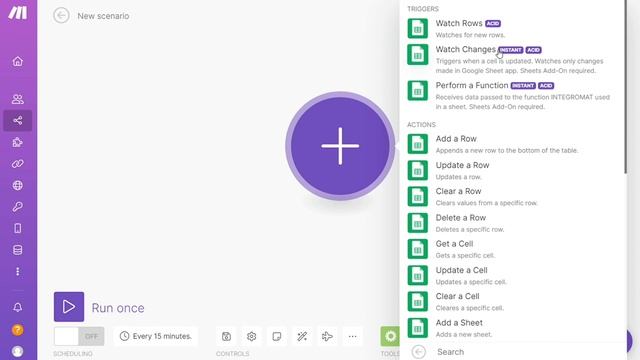Go back using the arrow beside New scenario
Image resolution: width=640 pixels, height=360 pixels.
click(x=61, y=16)
